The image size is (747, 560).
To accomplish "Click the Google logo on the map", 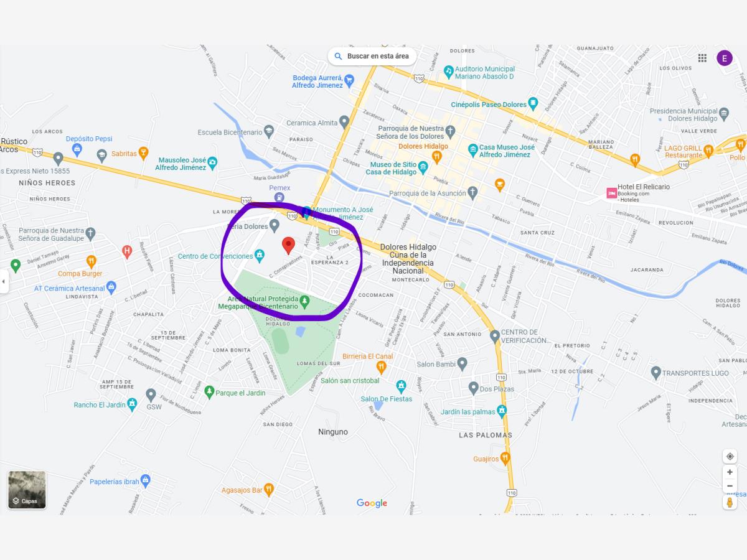I will (372, 503).
